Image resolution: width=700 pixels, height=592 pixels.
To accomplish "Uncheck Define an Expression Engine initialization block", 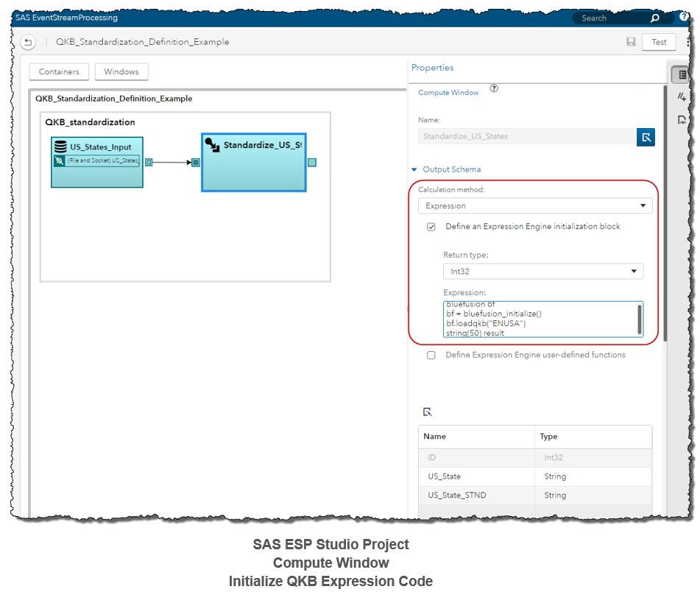I will (431, 227).
